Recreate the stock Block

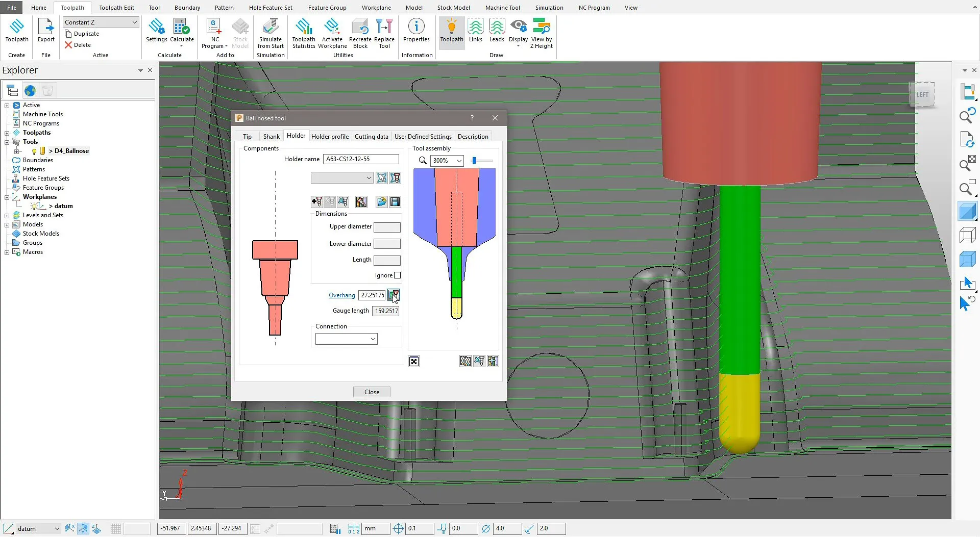[360, 32]
